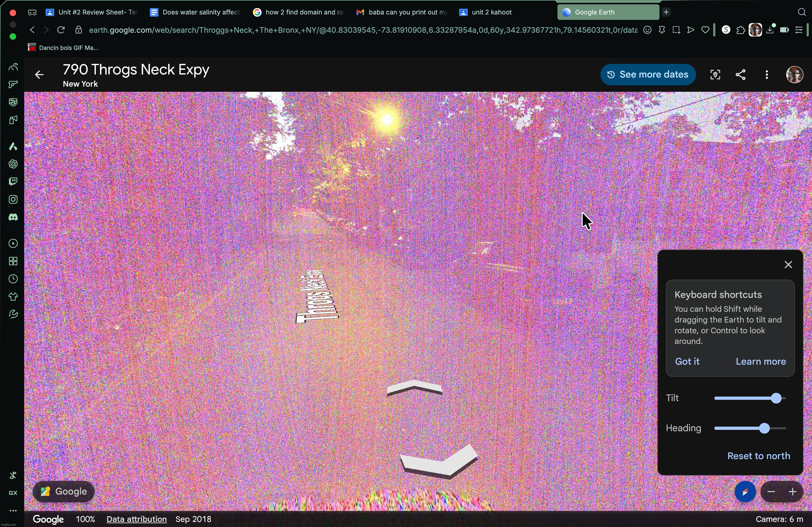This screenshot has height=527, width=812.
Task: Click the back arrow beside 790 Throgs Neck Expy
Action: coord(39,75)
